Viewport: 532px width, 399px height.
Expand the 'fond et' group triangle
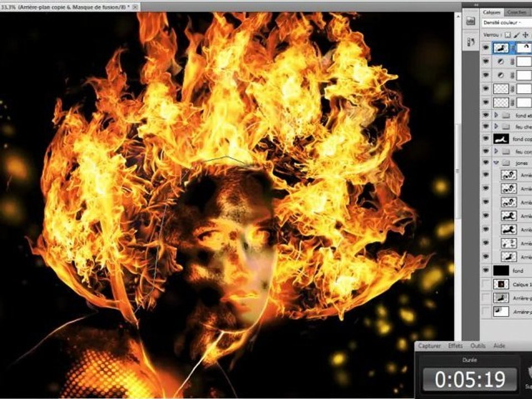(x=495, y=116)
